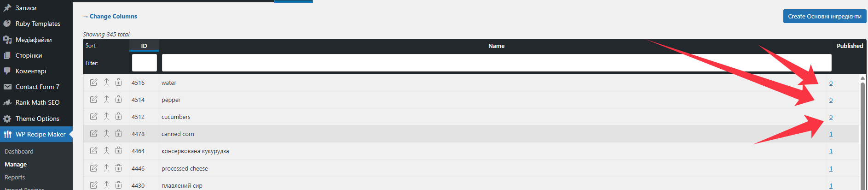Viewport: 868px width, 190px height.
Task: Click the edit icon for water row
Action: click(x=93, y=83)
